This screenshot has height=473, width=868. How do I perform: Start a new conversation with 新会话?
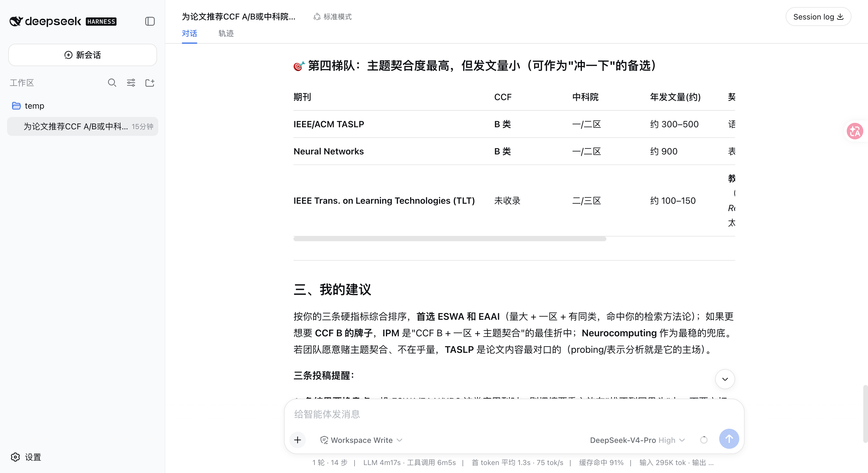click(x=83, y=55)
